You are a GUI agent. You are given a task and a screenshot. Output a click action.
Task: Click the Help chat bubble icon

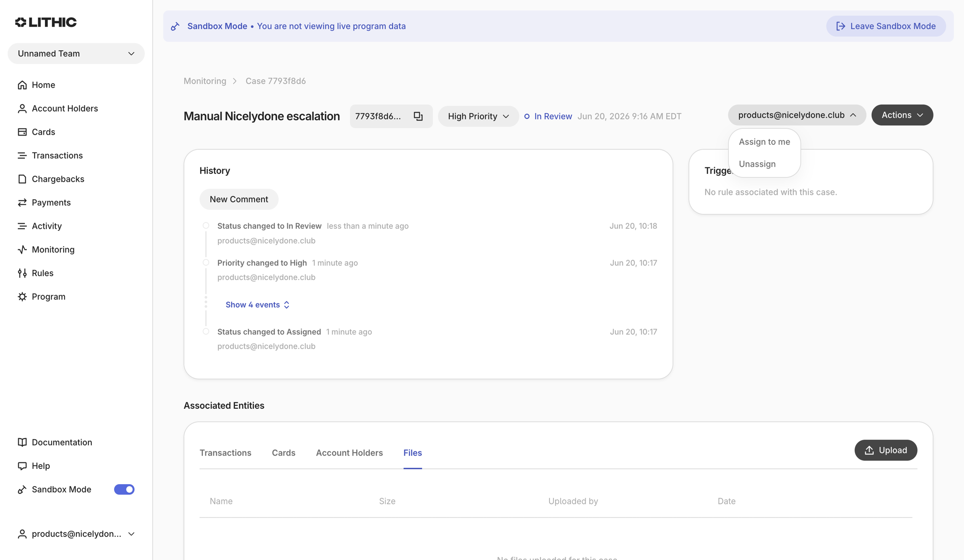22,466
